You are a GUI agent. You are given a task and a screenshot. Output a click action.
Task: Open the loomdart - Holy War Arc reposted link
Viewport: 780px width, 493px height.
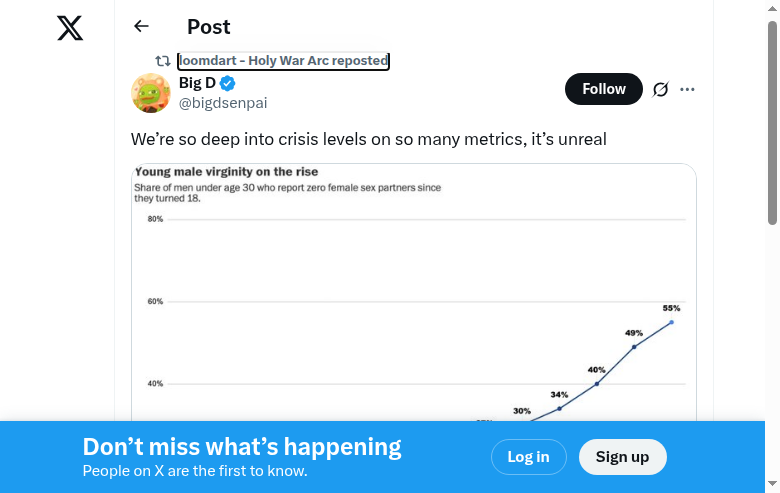click(283, 61)
